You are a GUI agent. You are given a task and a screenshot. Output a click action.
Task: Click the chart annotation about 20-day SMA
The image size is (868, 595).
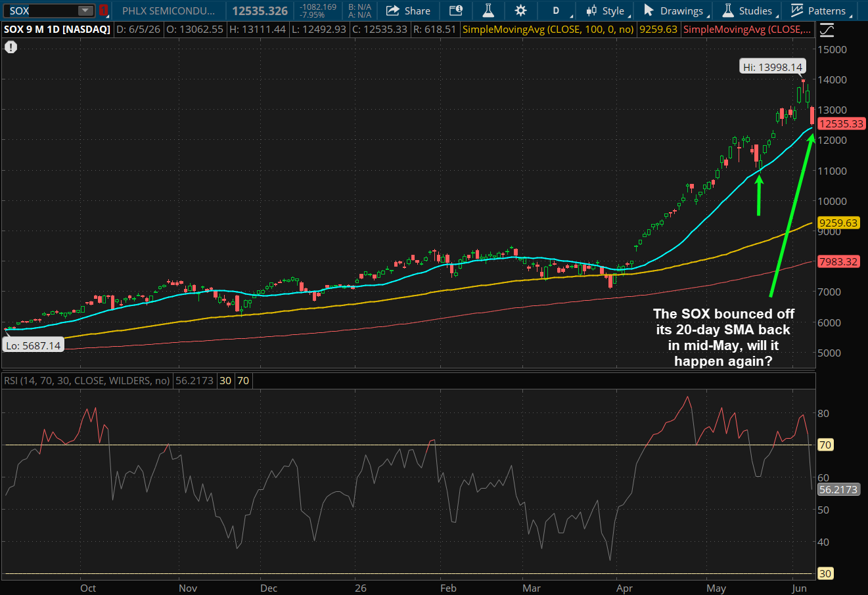(723, 338)
